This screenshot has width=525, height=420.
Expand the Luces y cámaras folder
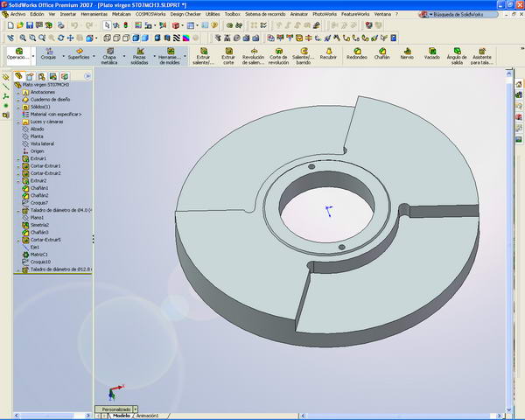17,122
